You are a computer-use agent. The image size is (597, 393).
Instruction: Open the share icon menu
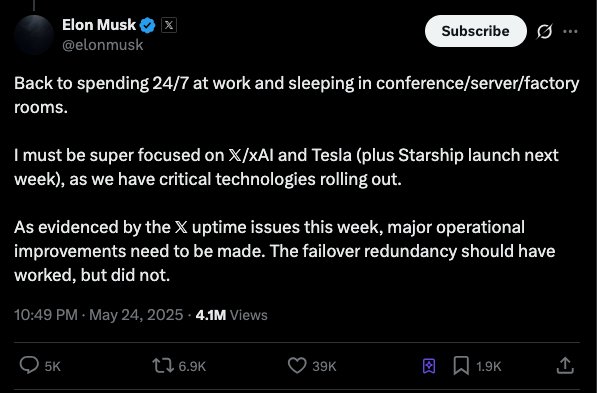(x=565, y=365)
